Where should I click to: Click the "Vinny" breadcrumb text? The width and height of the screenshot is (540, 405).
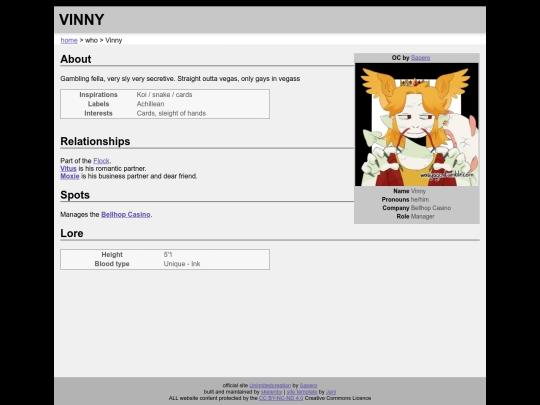point(114,40)
